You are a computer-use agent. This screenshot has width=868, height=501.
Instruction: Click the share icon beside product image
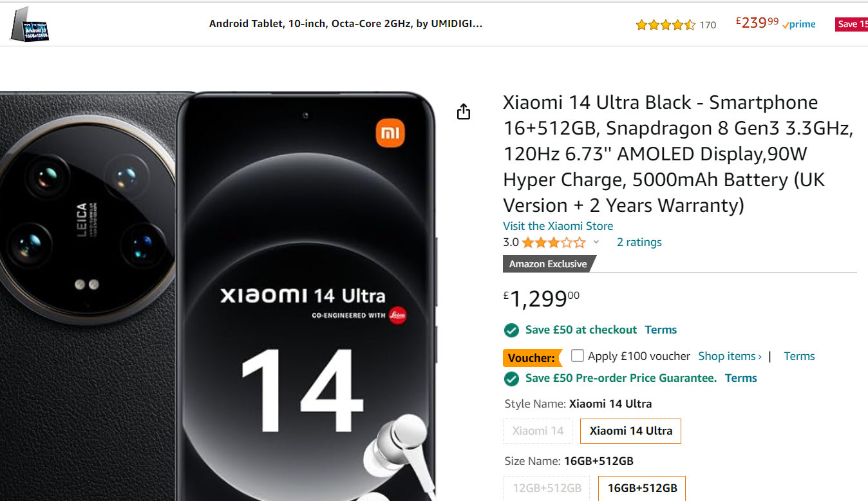click(464, 112)
